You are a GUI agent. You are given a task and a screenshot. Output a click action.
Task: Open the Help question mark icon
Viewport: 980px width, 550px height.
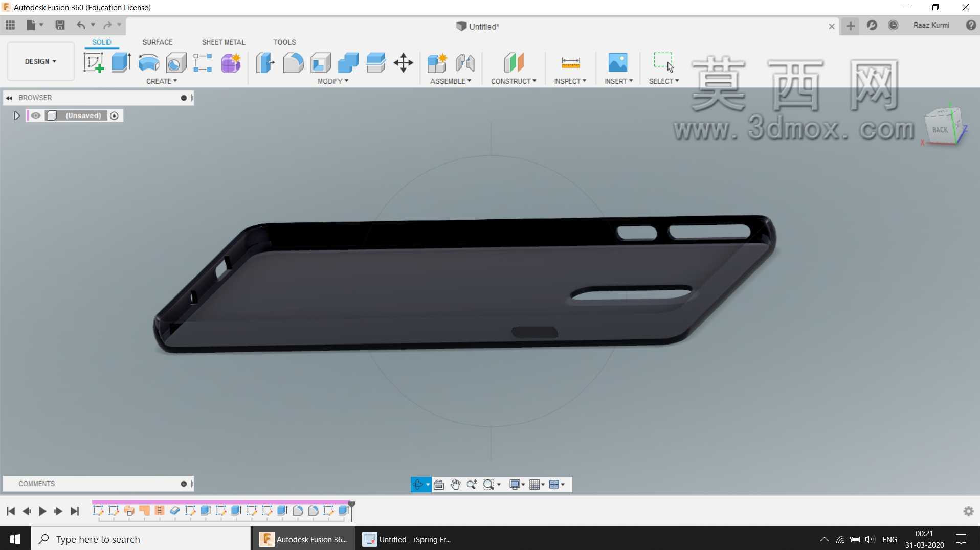(971, 25)
